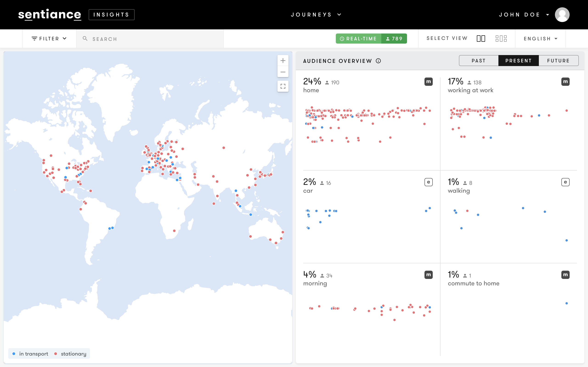Viewport: 588px width, 367px height.
Task: Click the Audience Overview info icon
Action: pyautogui.click(x=378, y=61)
